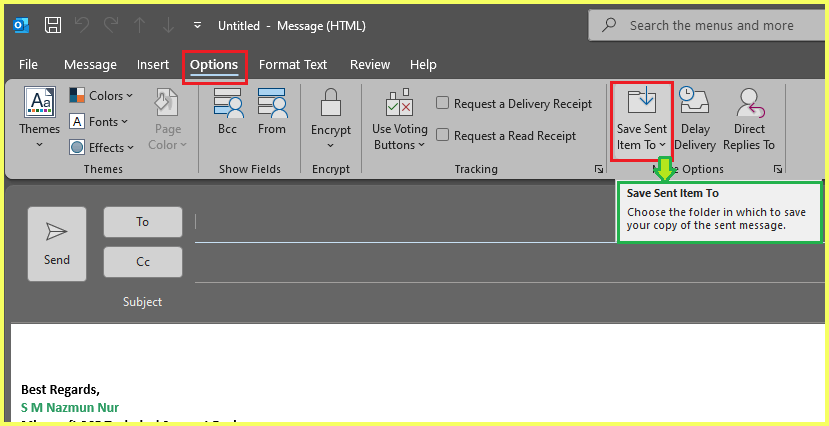Open Tracking group dialog launcher
This screenshot has height=426, width=829.
598,169
